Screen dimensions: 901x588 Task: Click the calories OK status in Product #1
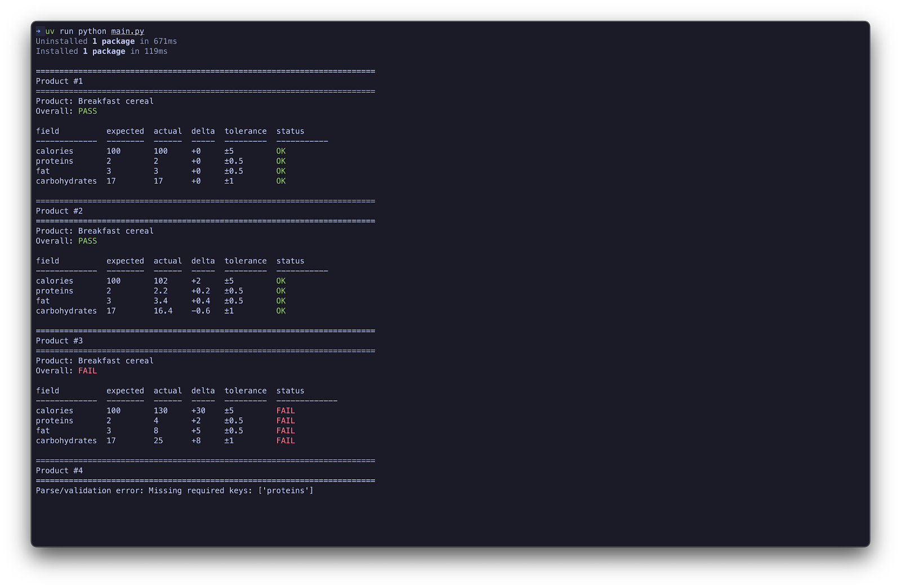[x=280, y=152]
